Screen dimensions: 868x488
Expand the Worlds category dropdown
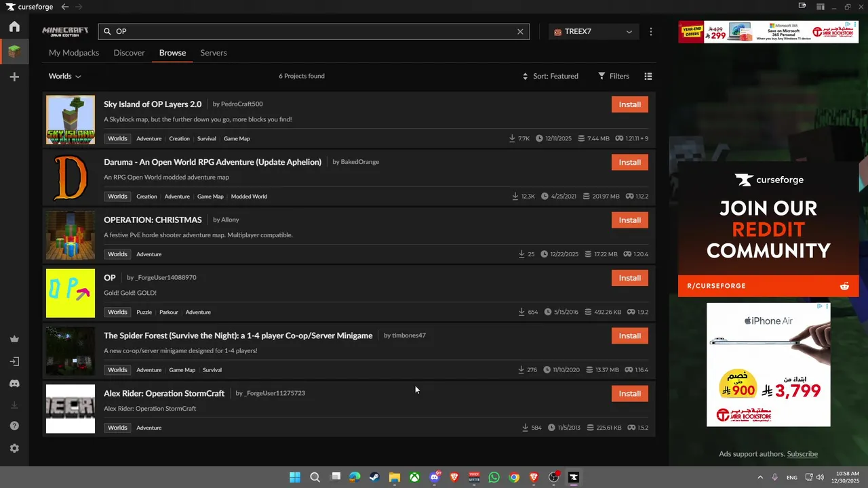coord(65,77)
